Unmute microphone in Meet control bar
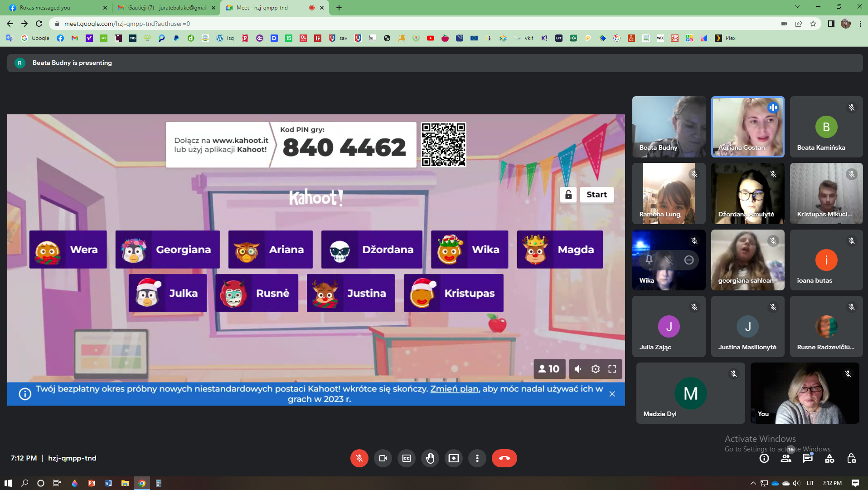This screenshot has width=868, height=490. coord(359,458)
